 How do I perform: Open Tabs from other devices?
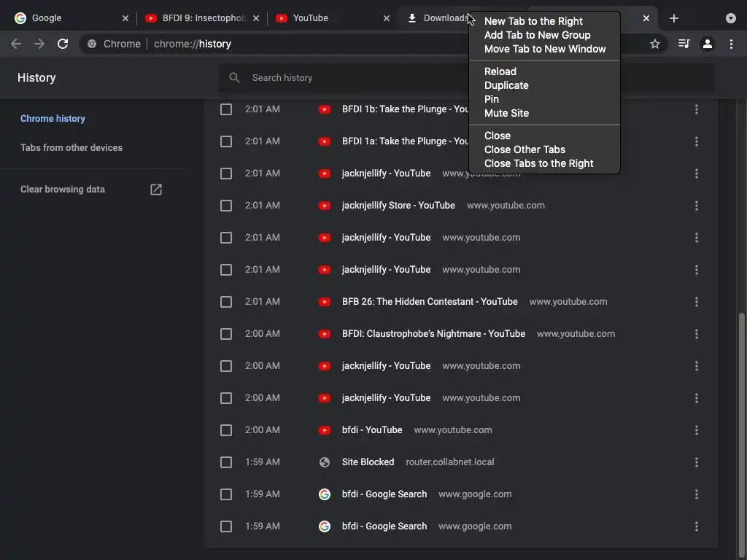tap(71, 147)
